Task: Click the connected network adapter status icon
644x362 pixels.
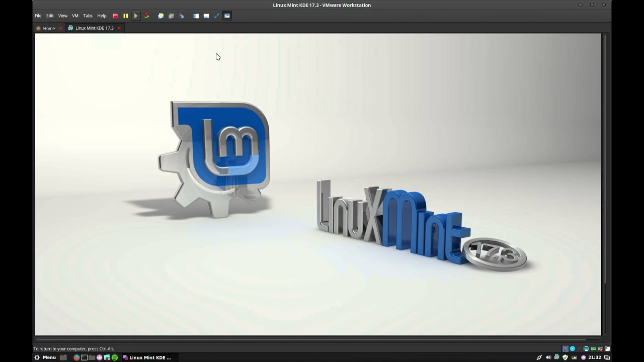Action: pyautogui.click(x=593, y=348)
